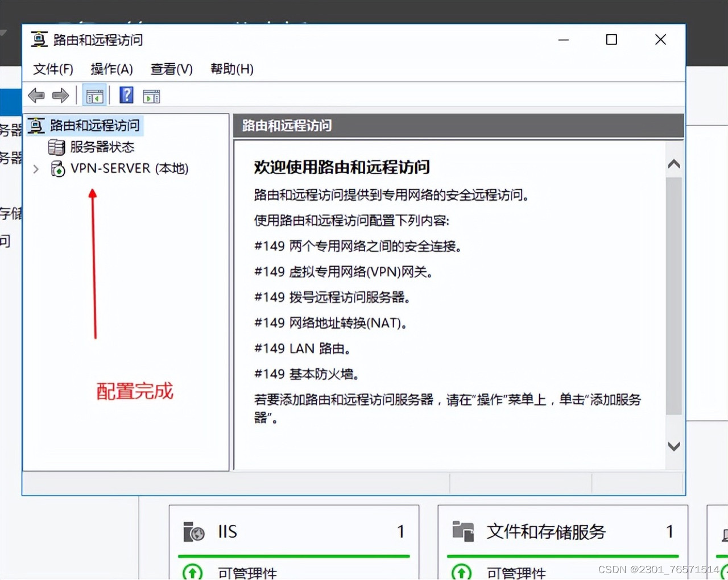Expand the VPN-SERVER (本地) tree node
The width and height of the screenshot is (728, 580).
click(35, 168)
